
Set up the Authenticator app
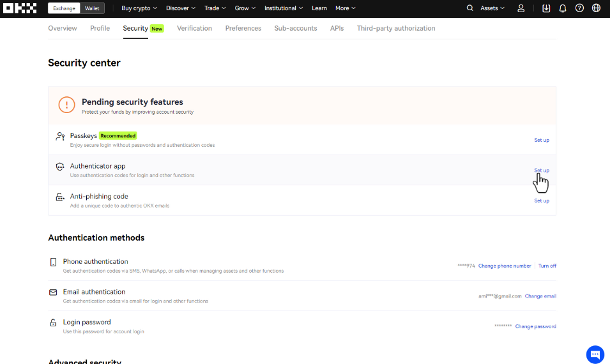(x=542, y=171)
